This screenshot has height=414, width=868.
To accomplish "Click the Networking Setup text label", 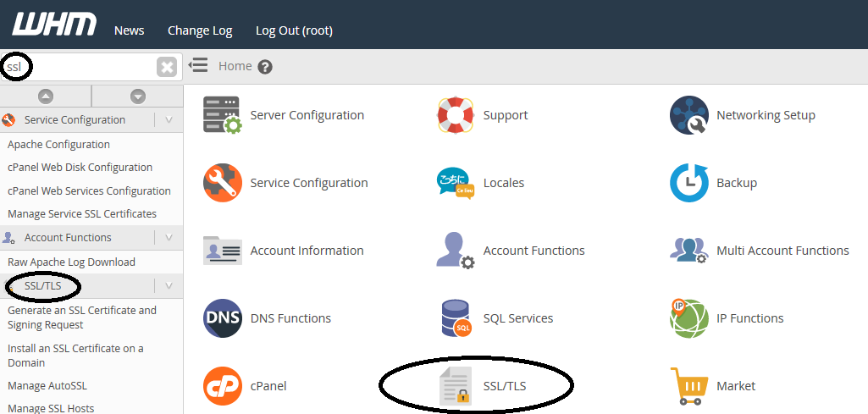I will tap(766, 115).
